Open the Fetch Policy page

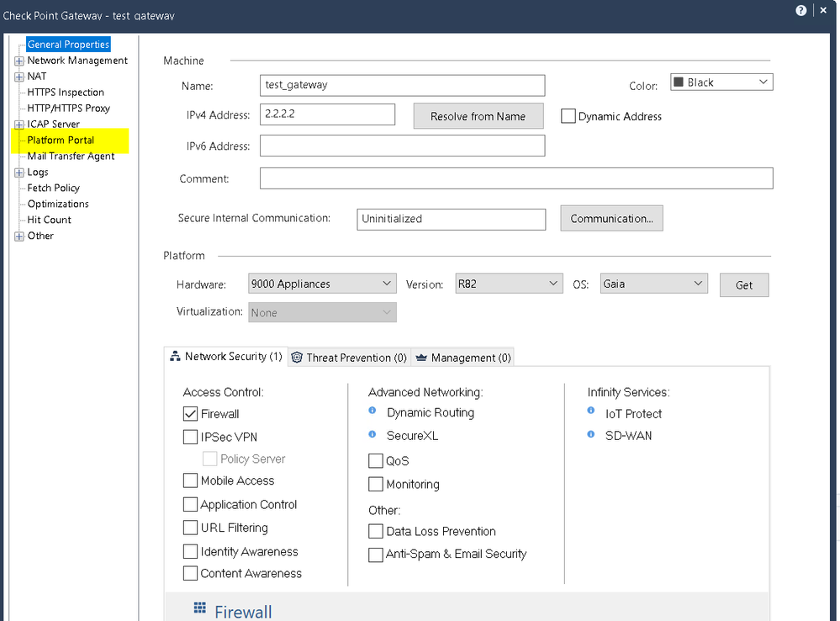53,188
